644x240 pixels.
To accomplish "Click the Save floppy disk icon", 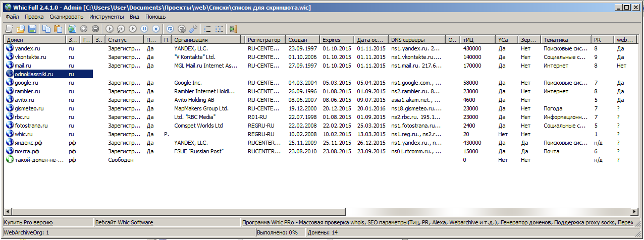I will click(x=32, y=29).
